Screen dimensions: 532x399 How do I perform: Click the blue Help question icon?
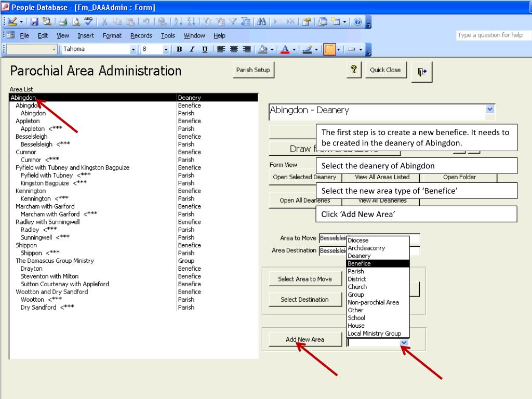point(357,22)
